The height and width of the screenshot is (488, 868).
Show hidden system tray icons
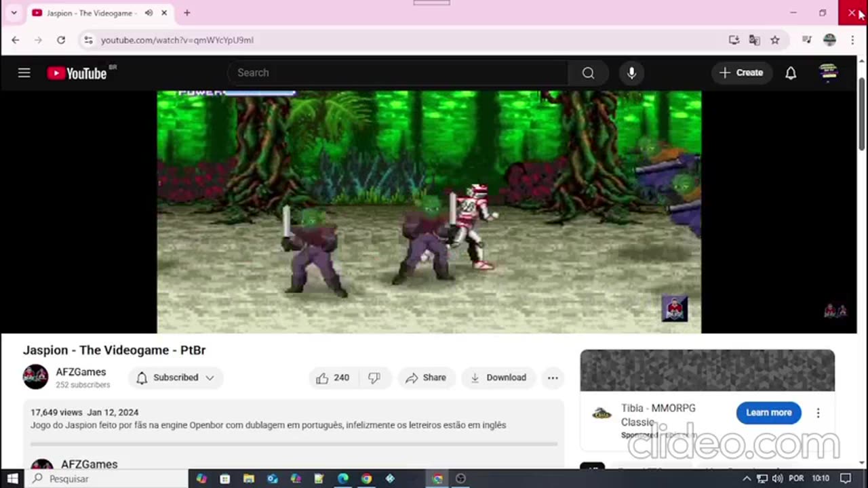(x=747, y=479)
